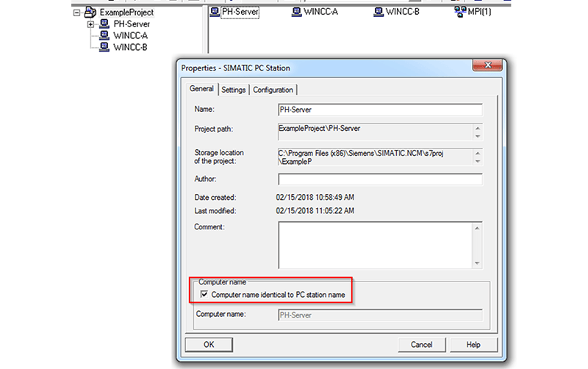Click the Project path field

(375, 132)
